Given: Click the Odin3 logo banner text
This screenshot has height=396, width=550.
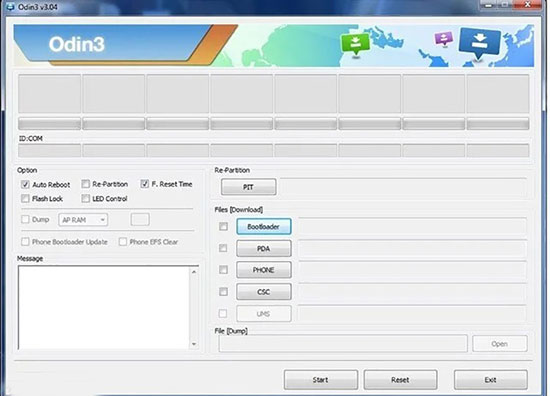Looking at the screenshot, I should click(x=76, y=45).
